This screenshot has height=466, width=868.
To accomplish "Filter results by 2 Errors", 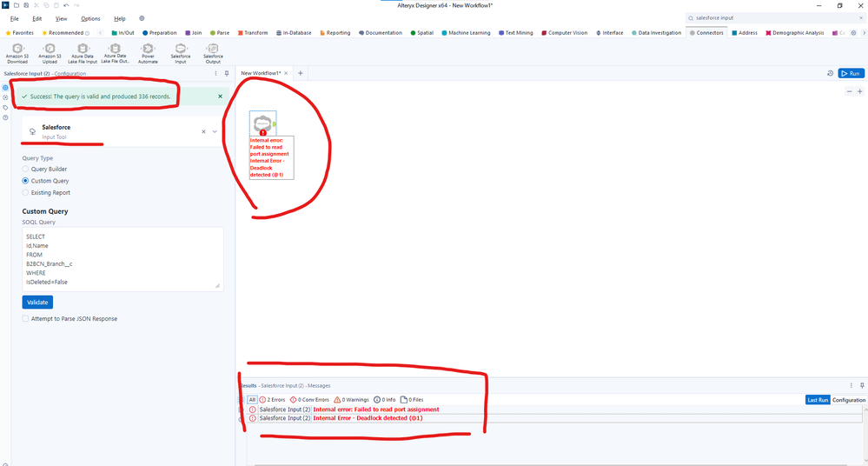I will [x=272, y=400].
